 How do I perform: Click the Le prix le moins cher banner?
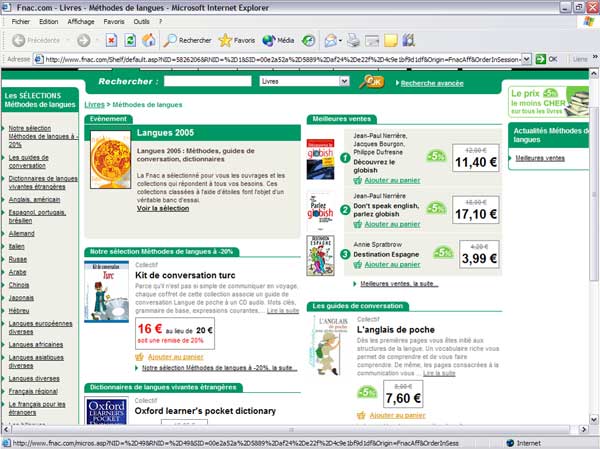tap(548, 101)
